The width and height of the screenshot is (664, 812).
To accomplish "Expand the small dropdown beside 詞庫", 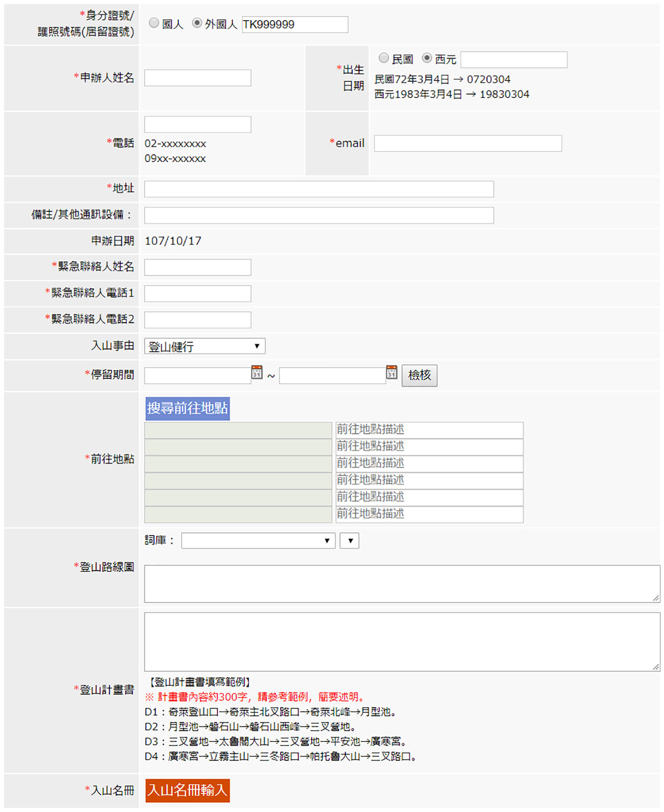I will tap(349, 541).
